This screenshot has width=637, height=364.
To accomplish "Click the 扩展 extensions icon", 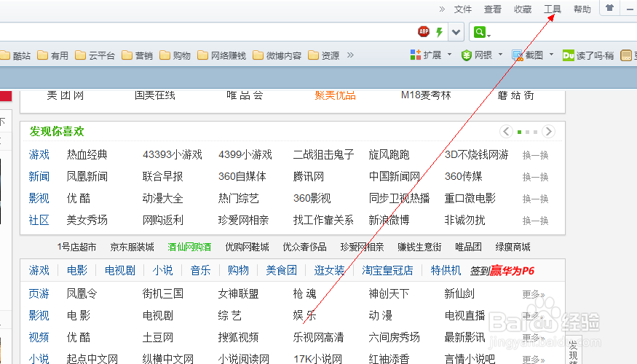I will point(416,55).
